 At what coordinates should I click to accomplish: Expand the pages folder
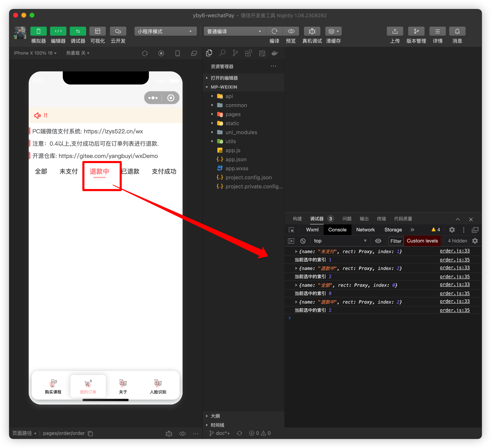pyautogui.click(x=233, y=114)
